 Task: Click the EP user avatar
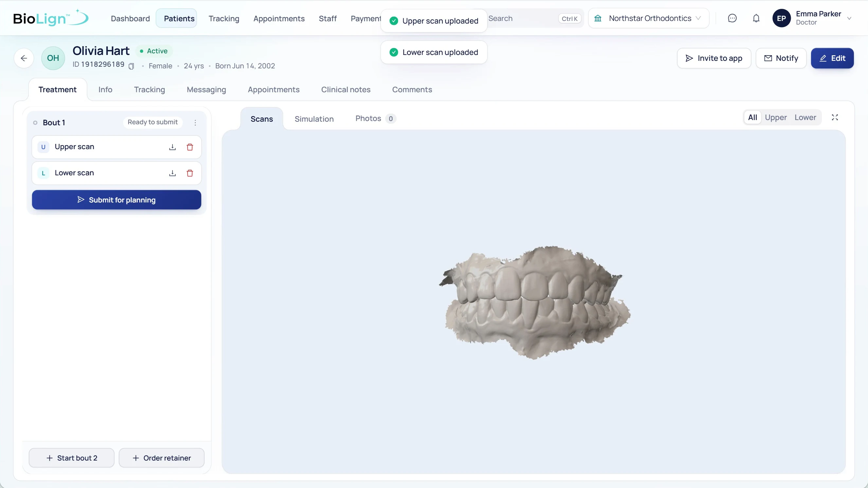pos(781,18)
